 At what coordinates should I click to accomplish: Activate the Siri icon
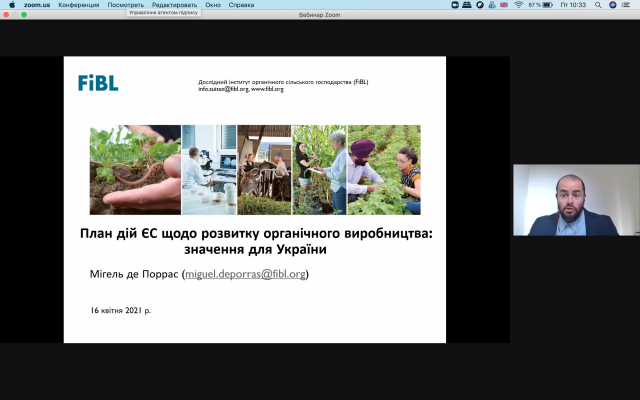(613, 5)
